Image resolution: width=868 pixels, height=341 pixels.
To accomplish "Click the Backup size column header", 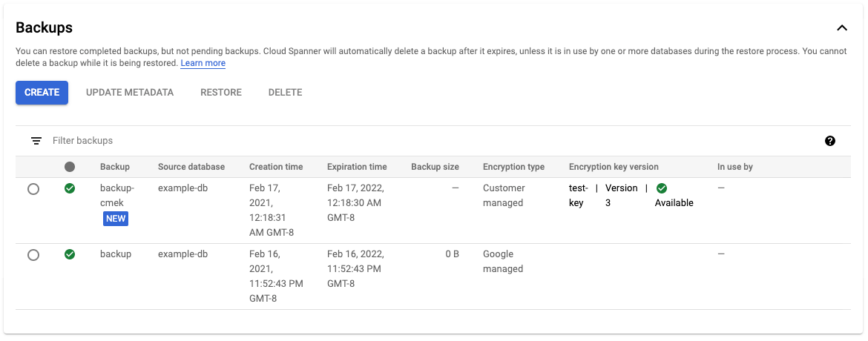I will pyautogui.click(x=435, y=167).
